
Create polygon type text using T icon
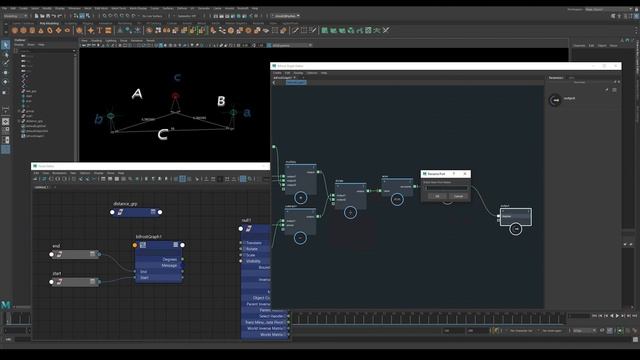pos(99,31)
